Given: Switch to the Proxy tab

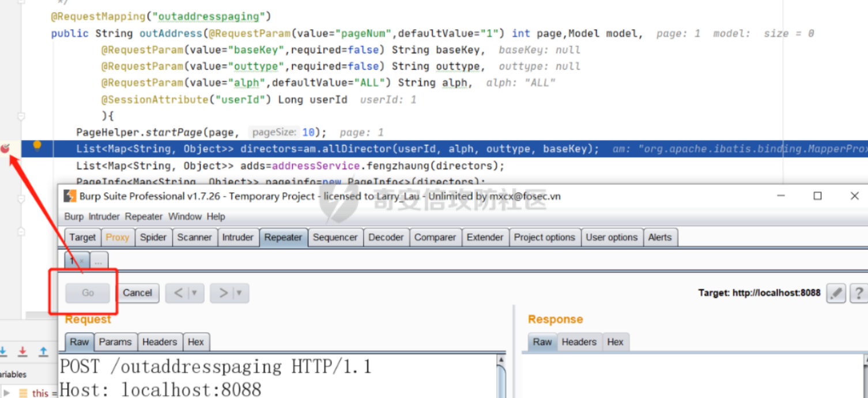Looking at the screenshot, I should tap(118, 237).
